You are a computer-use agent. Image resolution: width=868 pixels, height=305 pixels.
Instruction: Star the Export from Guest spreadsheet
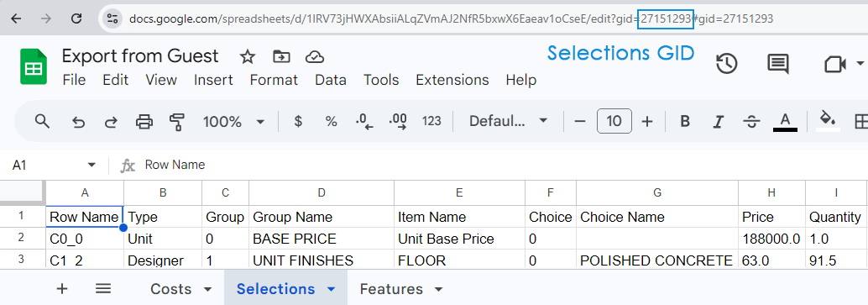[x=247, y=56]
